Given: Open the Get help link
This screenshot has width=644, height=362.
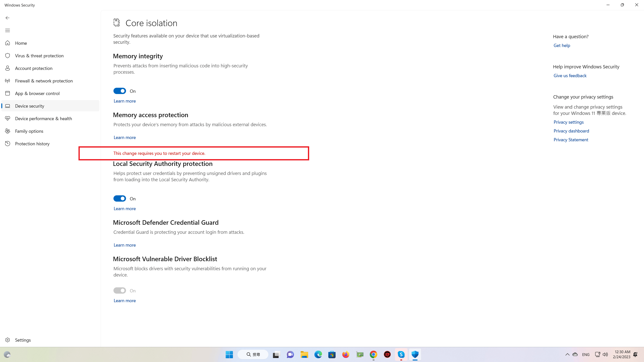Looking at the screenshot, I should coord(561,46).
